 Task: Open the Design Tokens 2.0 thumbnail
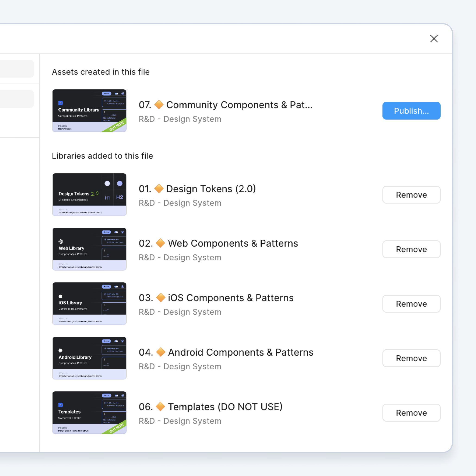point(89,195)
